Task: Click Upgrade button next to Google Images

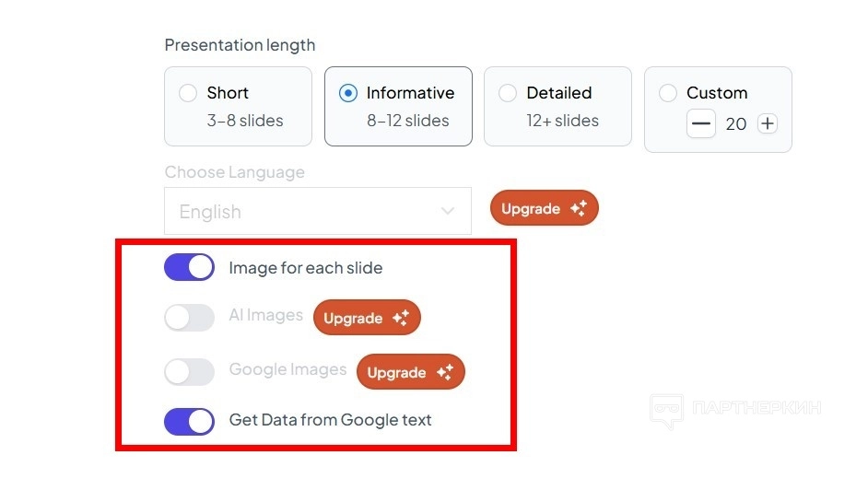Action: point(410,372)
